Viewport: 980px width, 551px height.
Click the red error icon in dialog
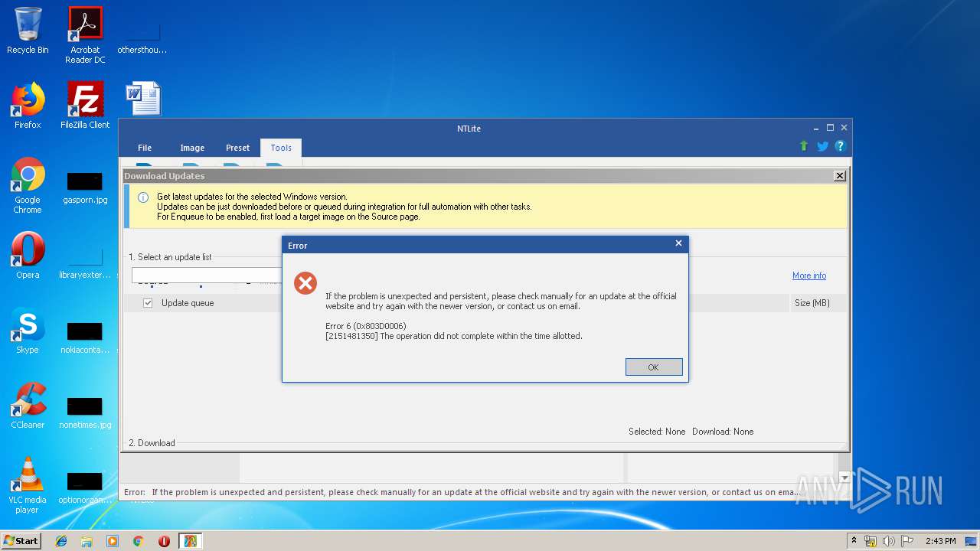tap(305, 283)
